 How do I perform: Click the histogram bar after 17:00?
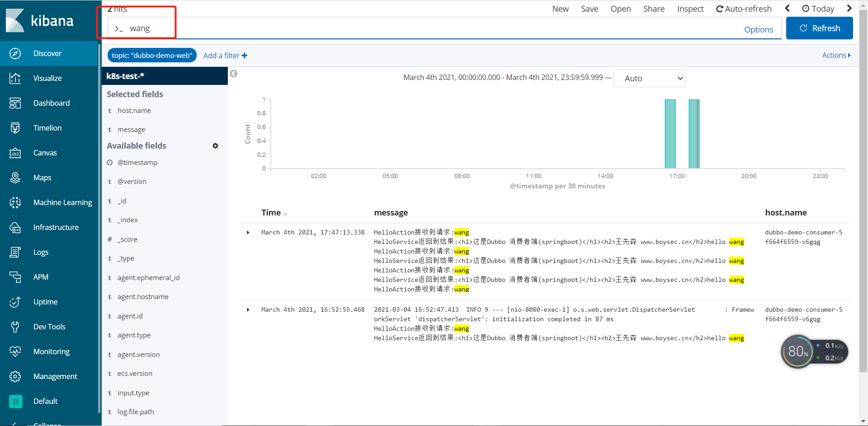tap(694, 134)
